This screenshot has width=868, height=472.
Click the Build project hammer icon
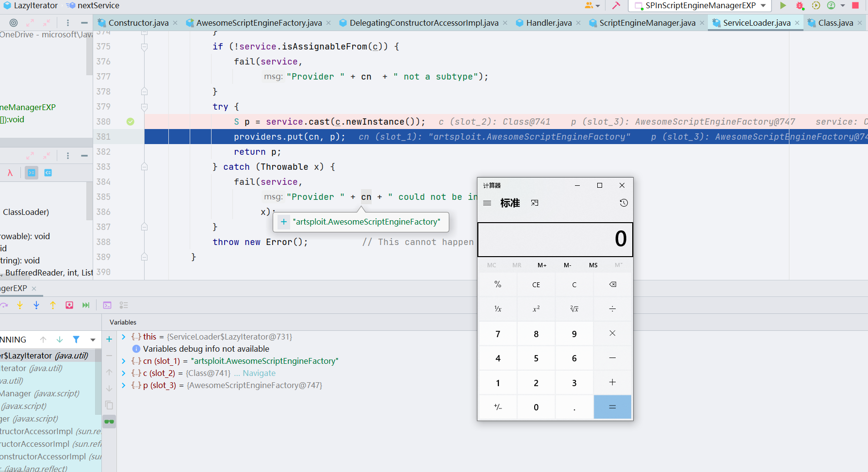[x=616, y=5]
